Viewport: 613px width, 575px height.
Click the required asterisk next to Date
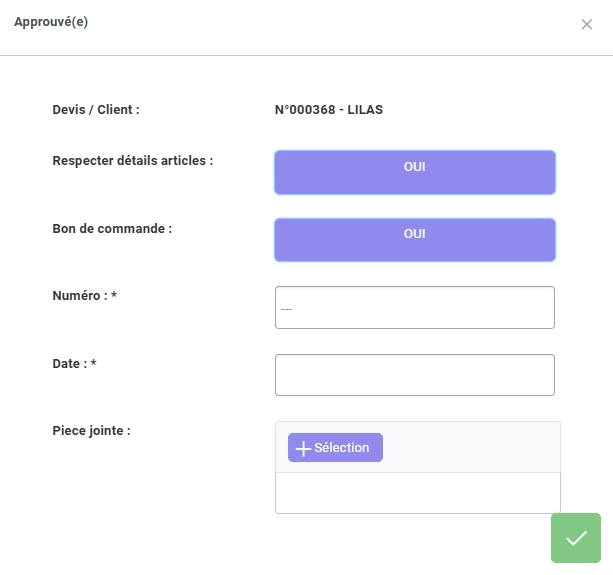tap(93, 363)
